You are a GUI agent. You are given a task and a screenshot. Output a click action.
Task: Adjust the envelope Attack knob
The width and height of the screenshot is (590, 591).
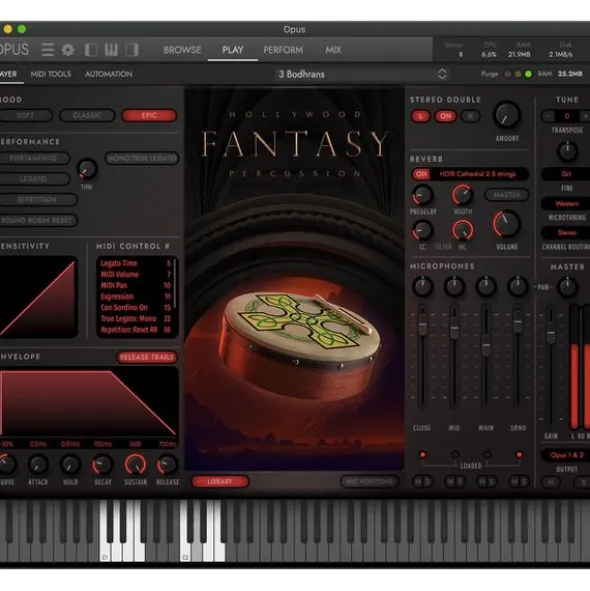click(x=38, y=464)
